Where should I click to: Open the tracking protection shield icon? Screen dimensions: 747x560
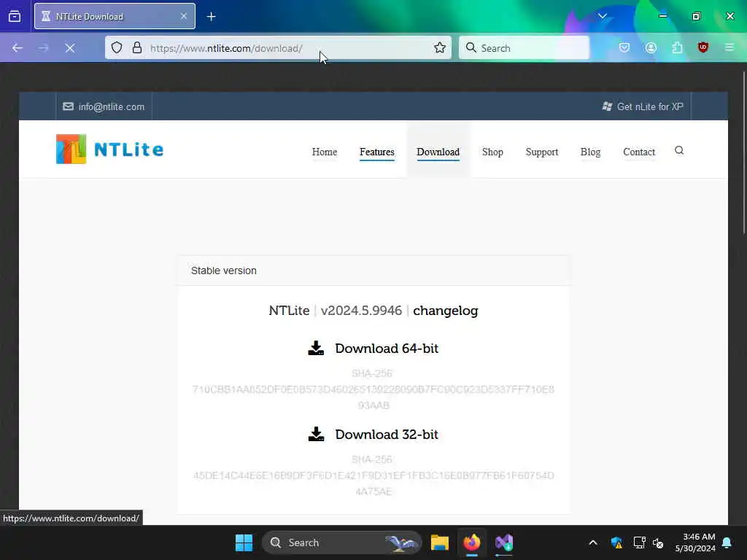(x=117, y=47)
